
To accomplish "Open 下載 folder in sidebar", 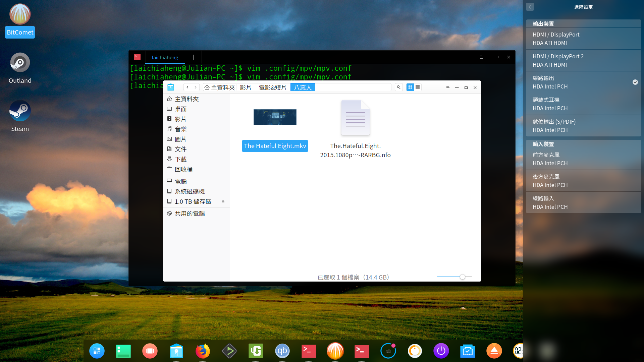I will tap(196, 159).
